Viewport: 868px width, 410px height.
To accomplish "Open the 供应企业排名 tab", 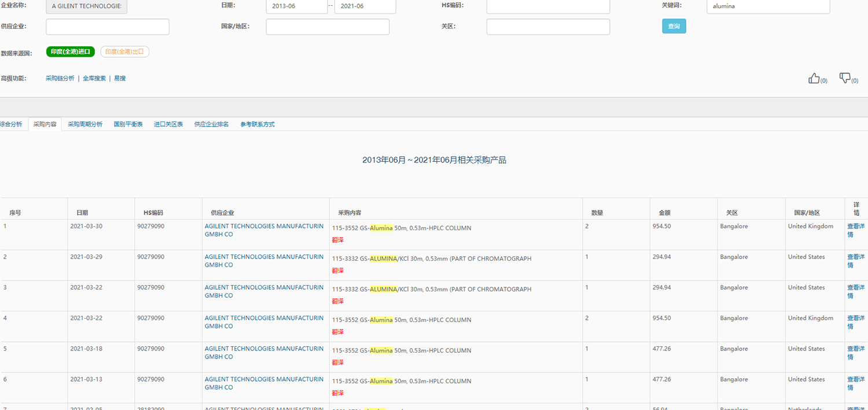I will click(x=211, y=124).
